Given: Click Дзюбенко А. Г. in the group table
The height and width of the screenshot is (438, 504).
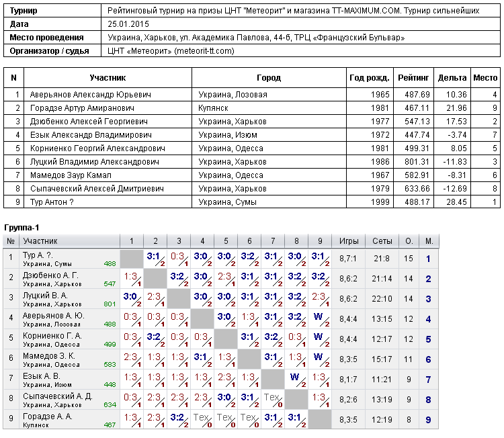Looking at the screenshot, I should coord(50,275).
